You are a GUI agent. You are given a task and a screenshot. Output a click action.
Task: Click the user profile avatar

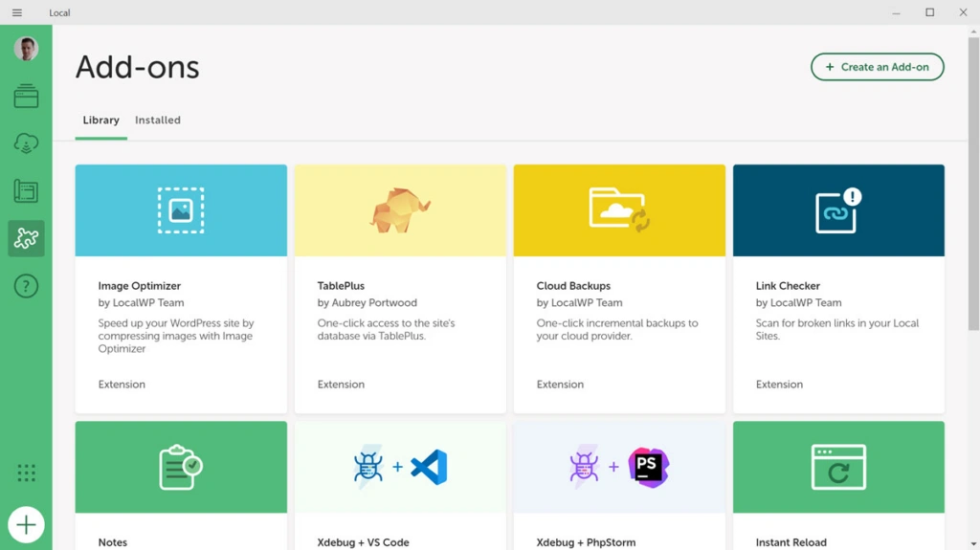point(26,49)
